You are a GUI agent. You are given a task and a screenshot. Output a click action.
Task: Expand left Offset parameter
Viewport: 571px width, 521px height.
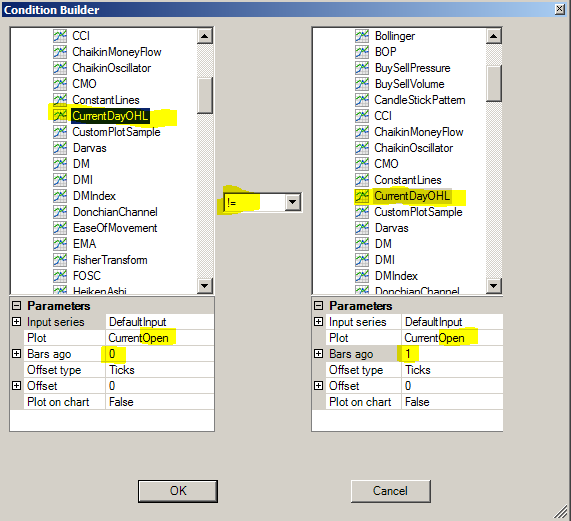tap(16, 386)
